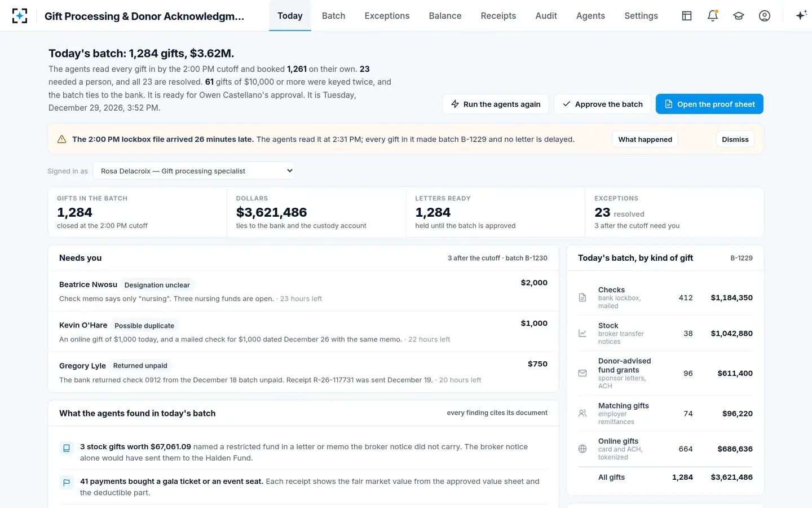Approve the batch

pyautogui.click(x=603, y=104)
